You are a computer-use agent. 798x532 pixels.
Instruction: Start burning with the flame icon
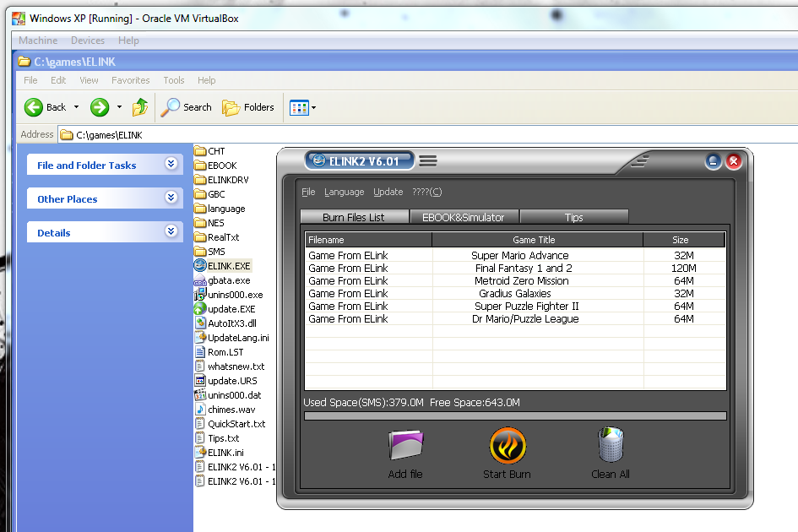click(508, 446)
